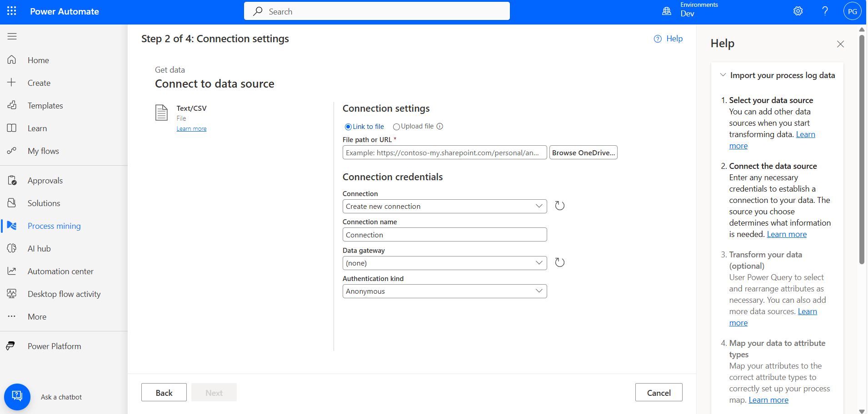Open Settings gear icon in header

point(798,11)
